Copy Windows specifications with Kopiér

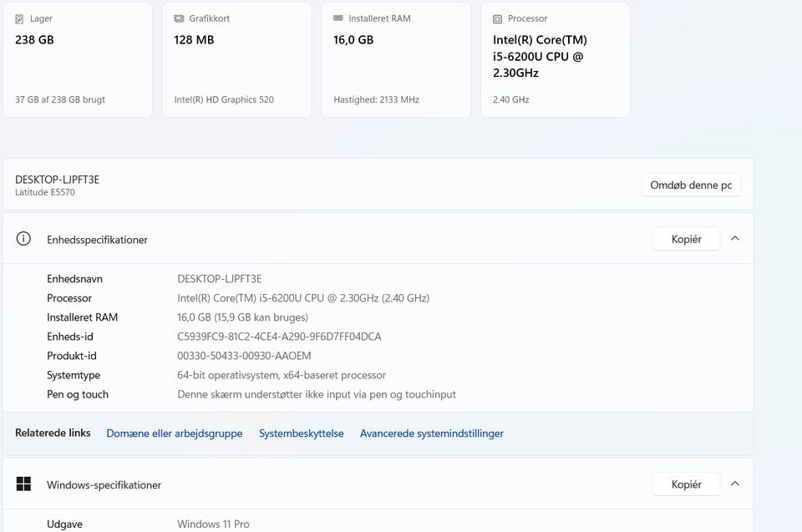tap(686, 484)
